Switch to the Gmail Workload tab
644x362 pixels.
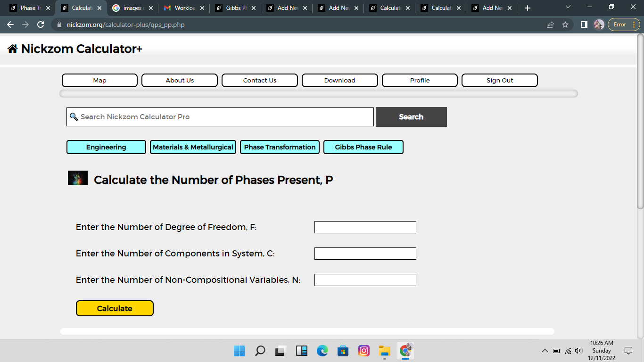click(x=184, y=8)
